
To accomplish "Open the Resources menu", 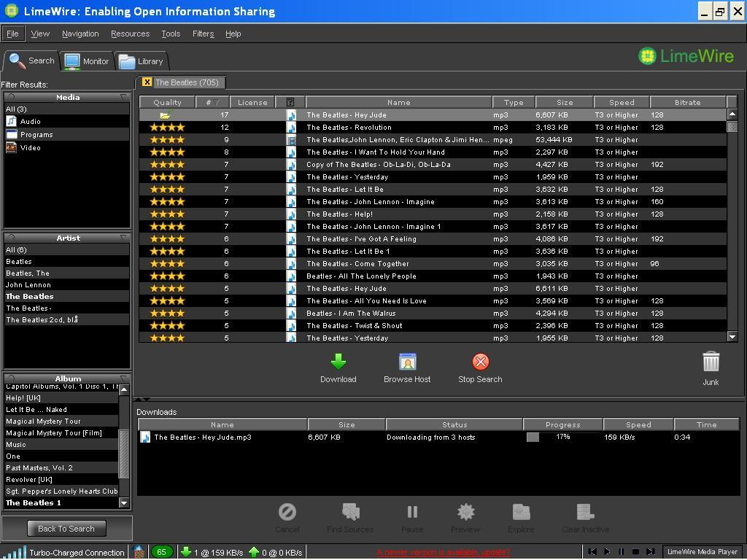I will tap(130, 34).
